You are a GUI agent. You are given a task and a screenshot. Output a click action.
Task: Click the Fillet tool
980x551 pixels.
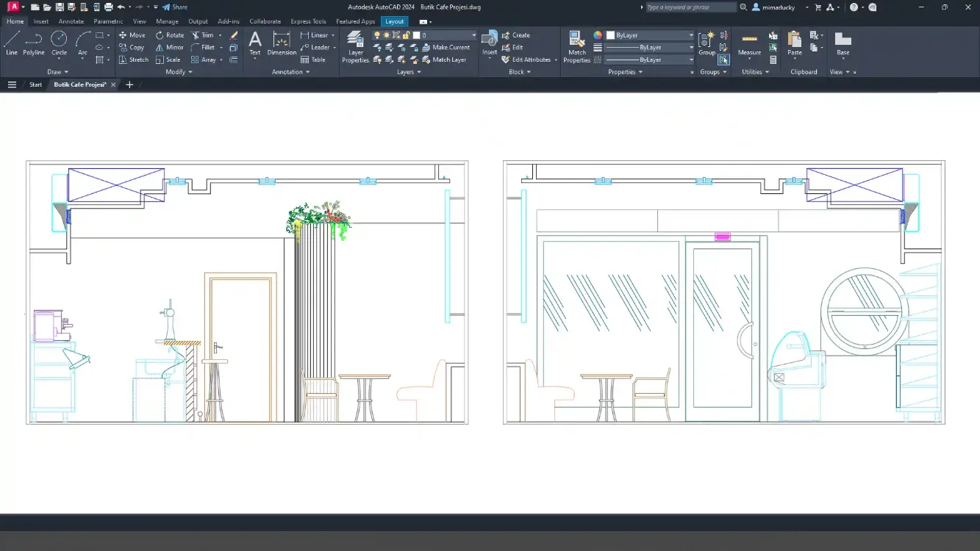click(203, 48)
